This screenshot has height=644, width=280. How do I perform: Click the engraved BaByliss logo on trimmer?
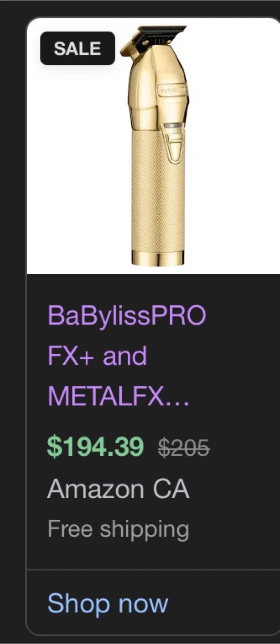point(172,91)
